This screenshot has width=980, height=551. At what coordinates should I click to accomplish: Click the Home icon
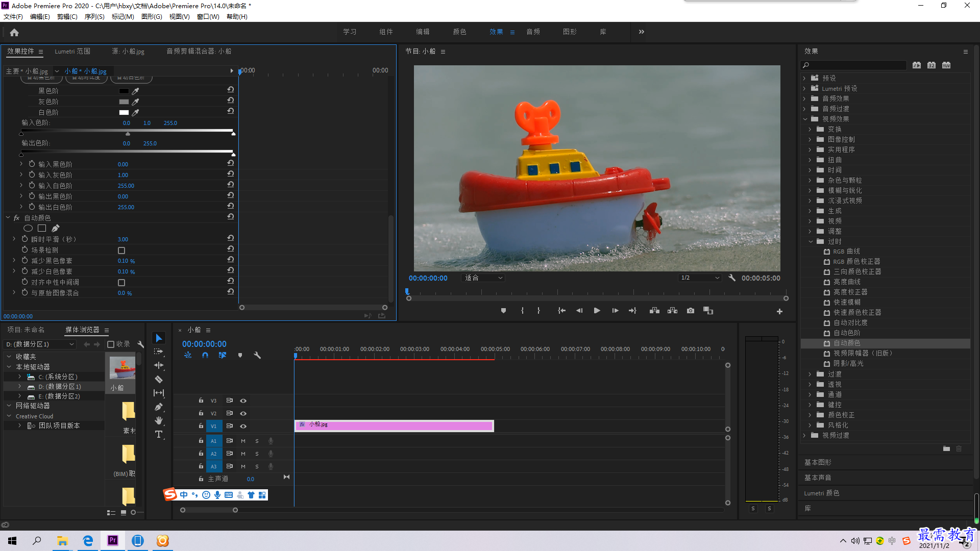14,32
